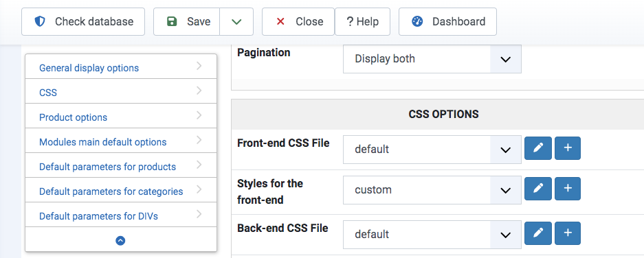Screen dimensions: 644x258
Task: Go to Default parameters for categories
Action: [x=121, y=189]
